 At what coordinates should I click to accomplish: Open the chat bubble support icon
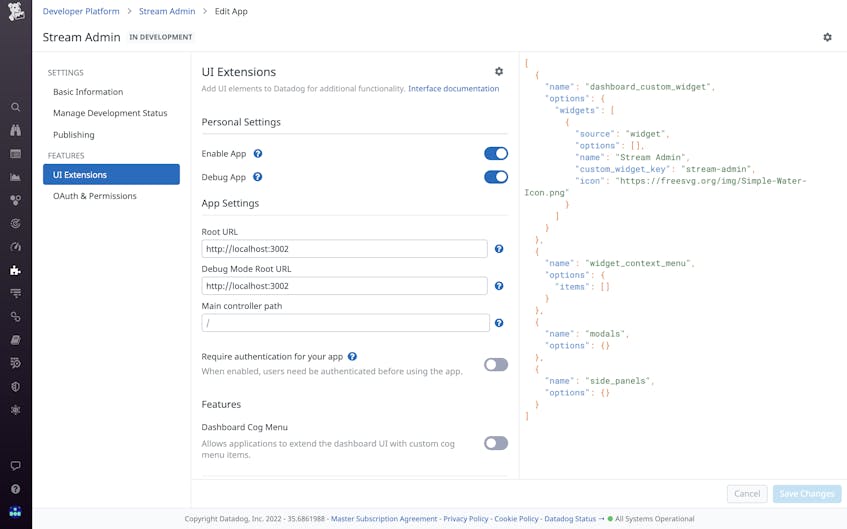point(16,466)
